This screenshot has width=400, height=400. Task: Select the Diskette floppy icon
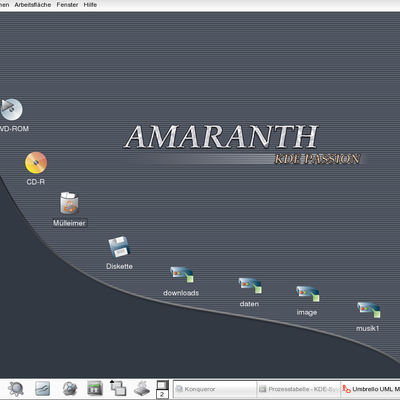tap(119, 247)
